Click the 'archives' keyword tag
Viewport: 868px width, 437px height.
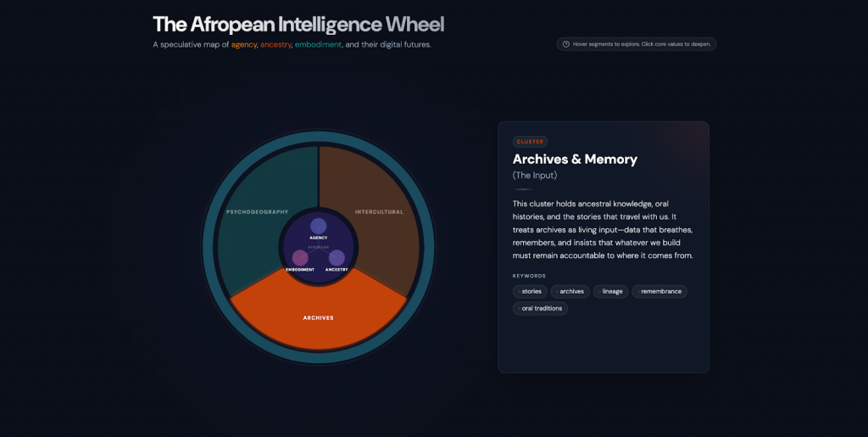[570, 291]
